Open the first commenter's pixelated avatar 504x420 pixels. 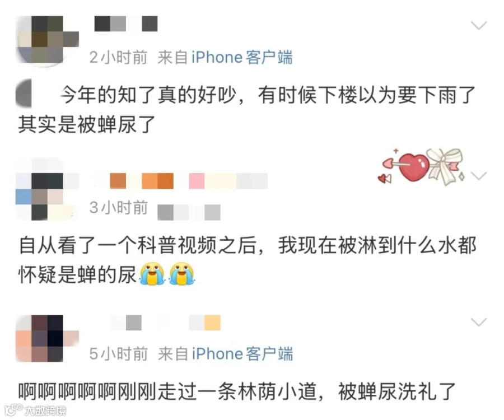(x=47, y=40)
